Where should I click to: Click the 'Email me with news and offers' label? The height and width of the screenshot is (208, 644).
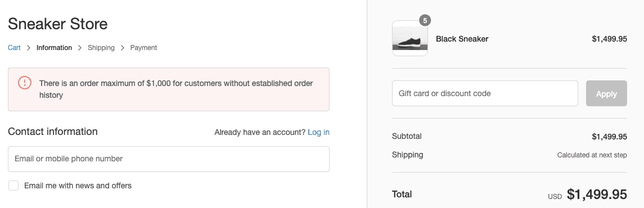78,186
